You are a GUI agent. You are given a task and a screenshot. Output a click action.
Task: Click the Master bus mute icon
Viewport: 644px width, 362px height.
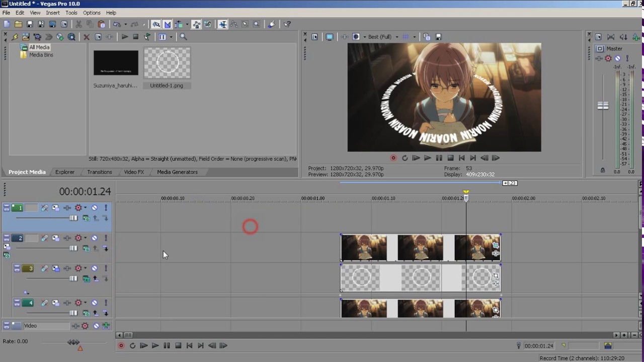pos(618,58)
